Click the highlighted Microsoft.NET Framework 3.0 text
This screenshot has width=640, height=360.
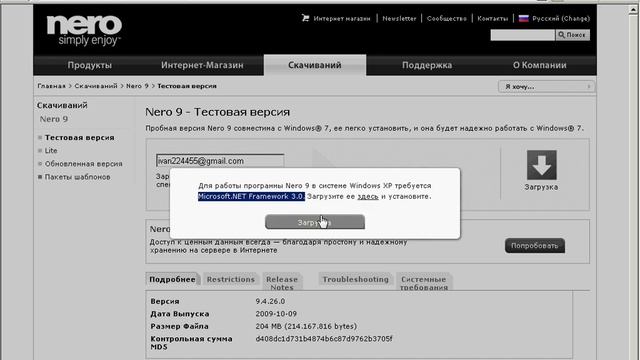251,196
